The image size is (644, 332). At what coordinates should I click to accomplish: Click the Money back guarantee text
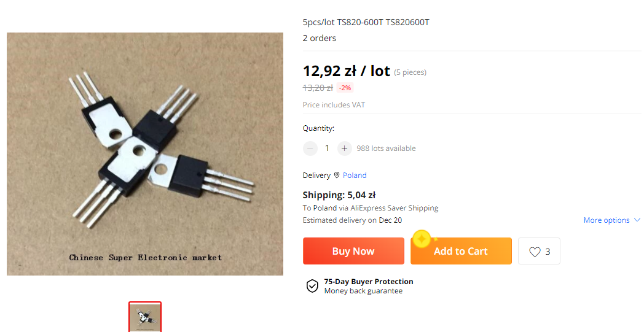[x=363, y=291]
